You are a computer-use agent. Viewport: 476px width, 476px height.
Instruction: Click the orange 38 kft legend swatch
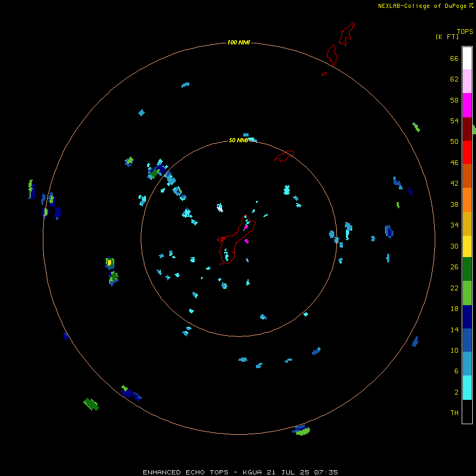coord(467,200)
